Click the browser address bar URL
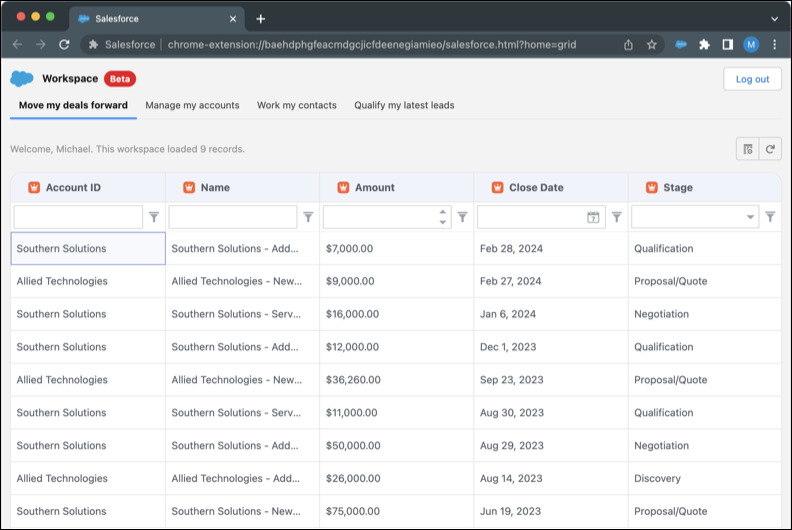The height and width of the screenshot is (530, 792). click(372, 44)
